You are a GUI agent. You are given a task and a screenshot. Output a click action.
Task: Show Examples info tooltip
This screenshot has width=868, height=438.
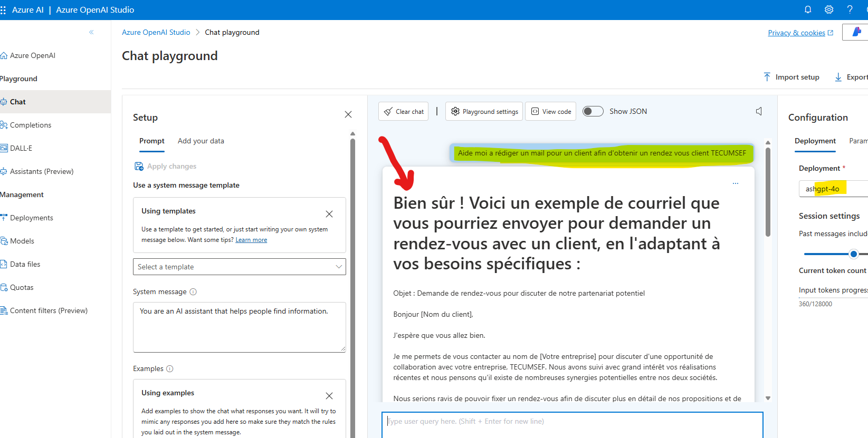[x=170, y=368]
